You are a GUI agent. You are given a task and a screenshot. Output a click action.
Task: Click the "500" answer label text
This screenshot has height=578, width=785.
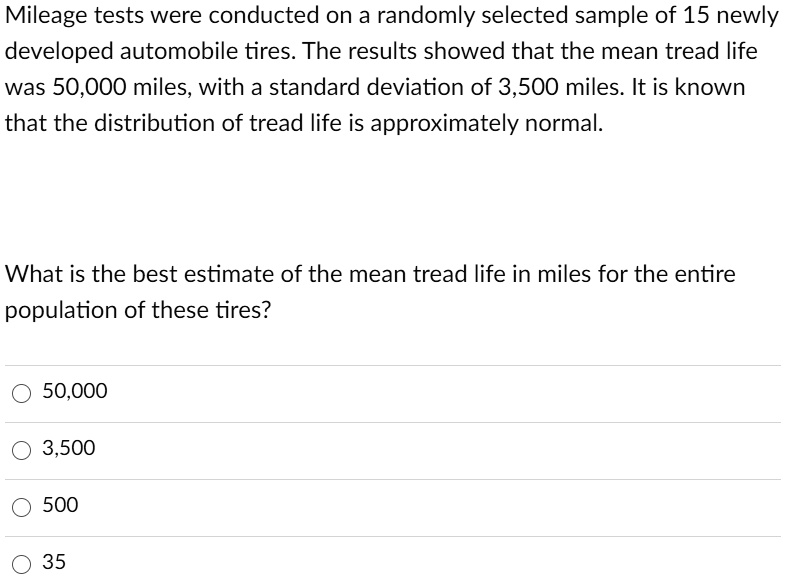click(x=60, y=505)
